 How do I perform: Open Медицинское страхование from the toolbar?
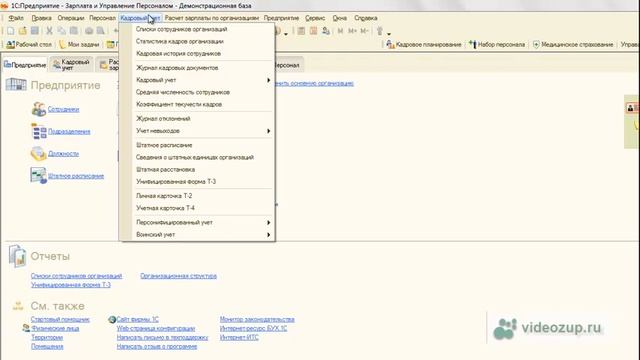pyautogui.click(x=573, y=44)
